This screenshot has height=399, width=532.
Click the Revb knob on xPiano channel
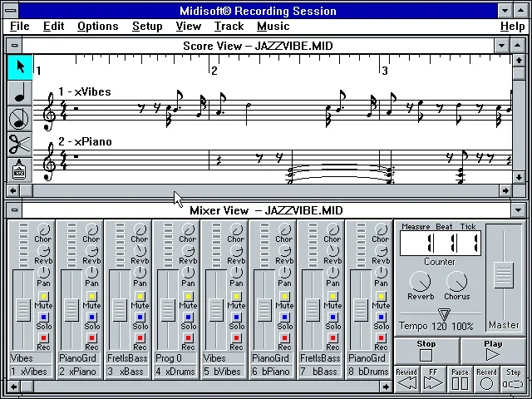pyautogui.click(x=91, y=251)
